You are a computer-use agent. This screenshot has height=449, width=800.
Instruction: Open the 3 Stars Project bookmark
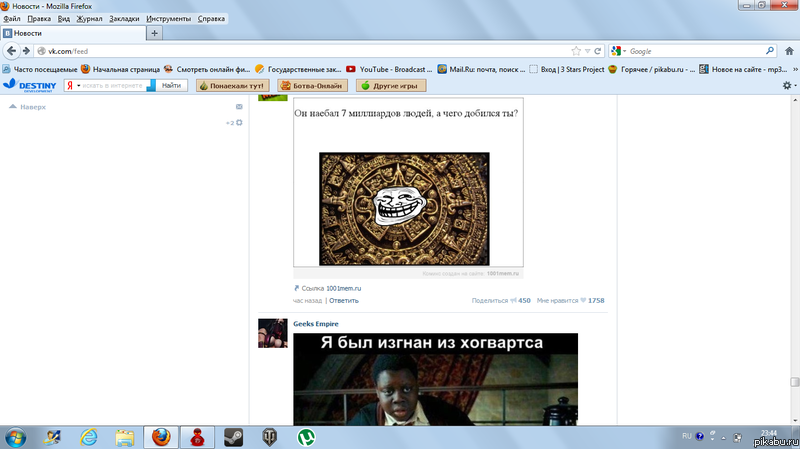(x=566, y=69)
